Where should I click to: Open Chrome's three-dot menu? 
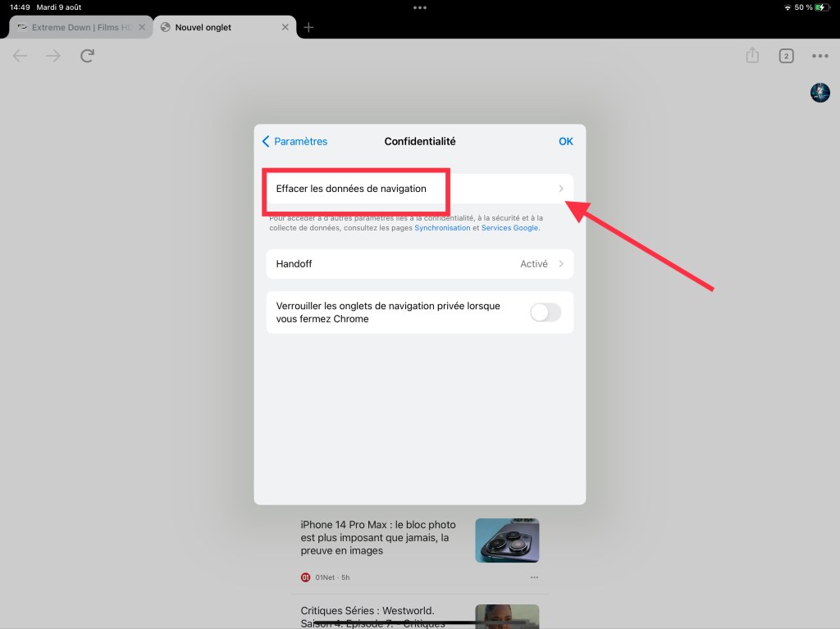tap(819, 56)
